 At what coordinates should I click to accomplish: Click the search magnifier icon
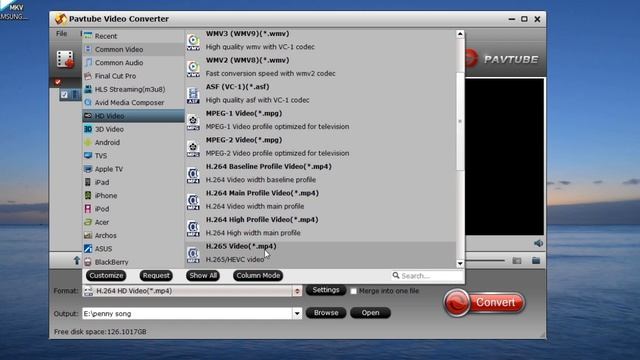[x=396, y=276]
